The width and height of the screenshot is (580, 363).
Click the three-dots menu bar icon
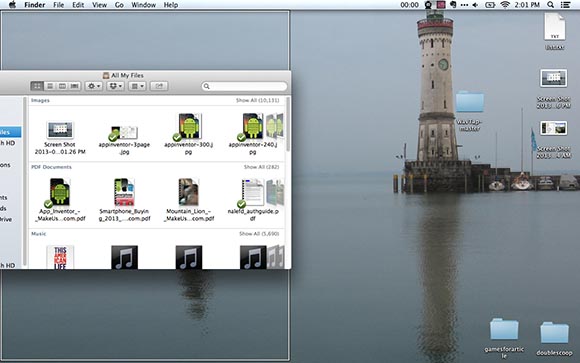point(464,5)
